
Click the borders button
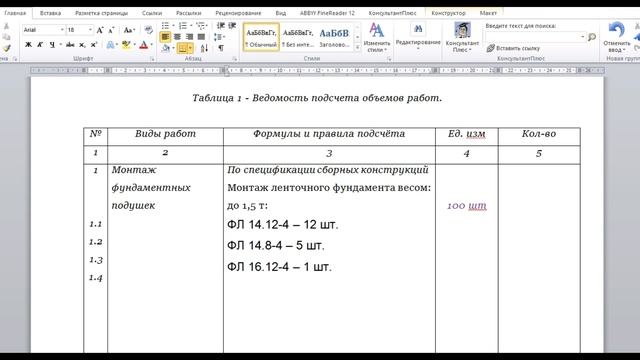[x=182, y=48]
